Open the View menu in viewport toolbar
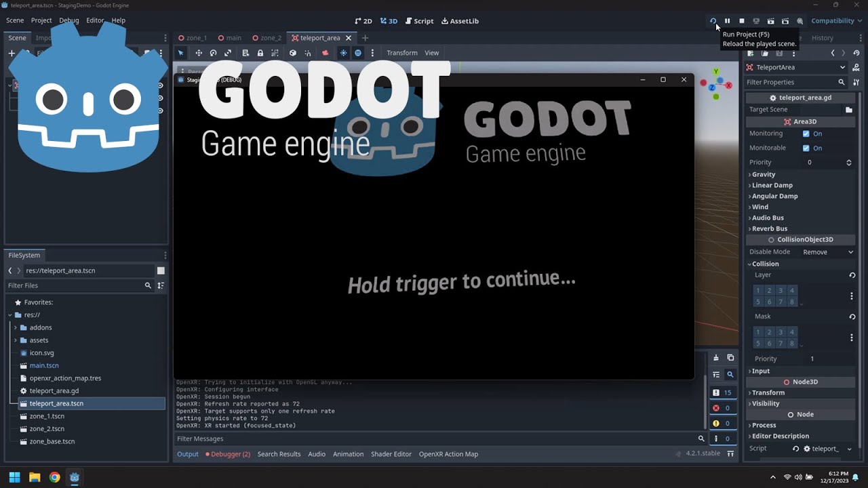 pos(432,53)
